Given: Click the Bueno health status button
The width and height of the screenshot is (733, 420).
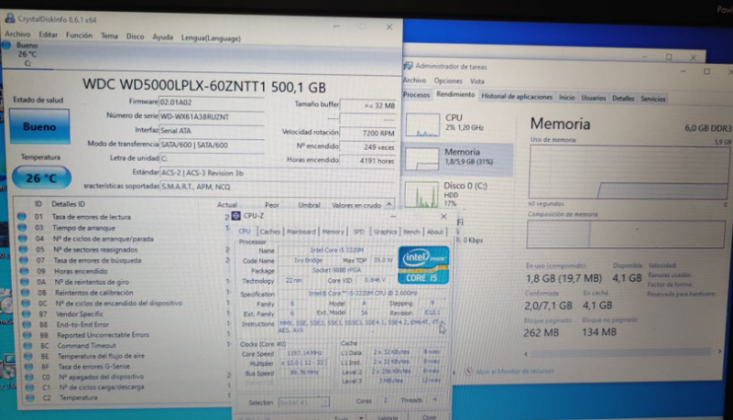Looking at the screenshot, I should pyautogui.click(x=39, y=126).
